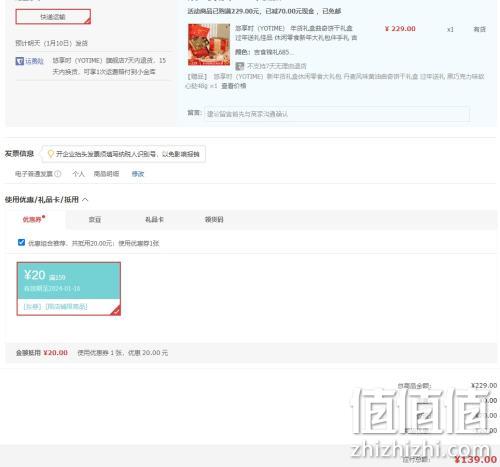Screen dimensions: 500x467
Task: Switch to the 礼品卡 tab
Action: click(x=154, y=219)
